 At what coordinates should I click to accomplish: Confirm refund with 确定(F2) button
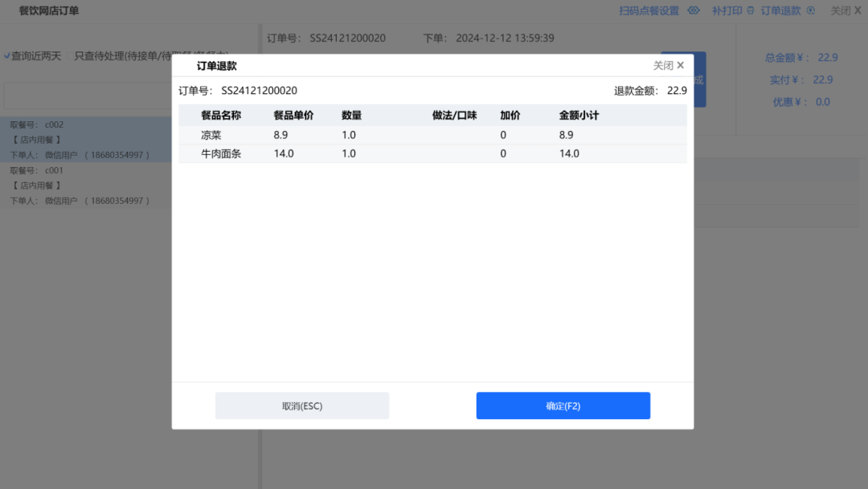[x=563, y=405]
